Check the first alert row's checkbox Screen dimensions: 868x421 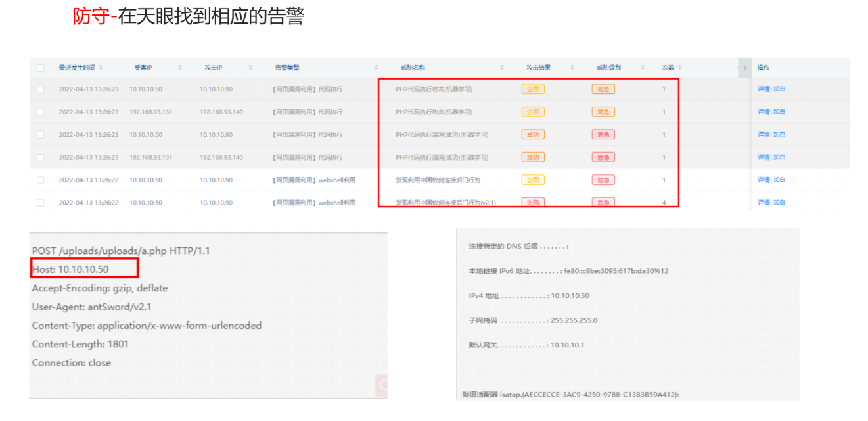pos(41,89)
